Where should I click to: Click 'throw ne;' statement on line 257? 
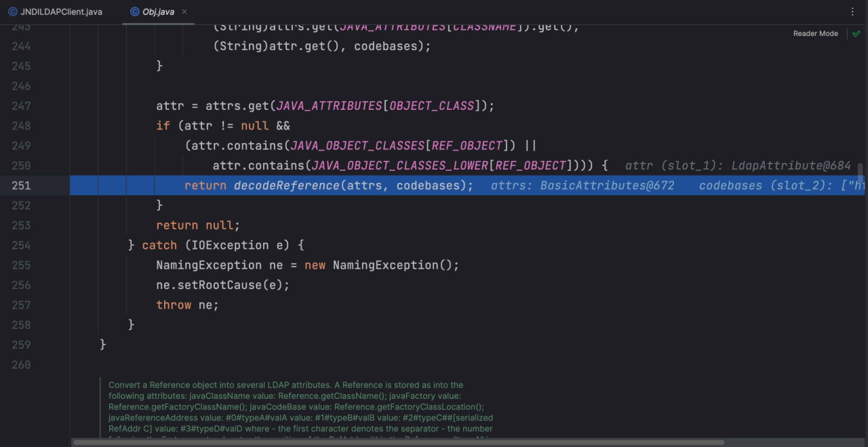(188, 305)
